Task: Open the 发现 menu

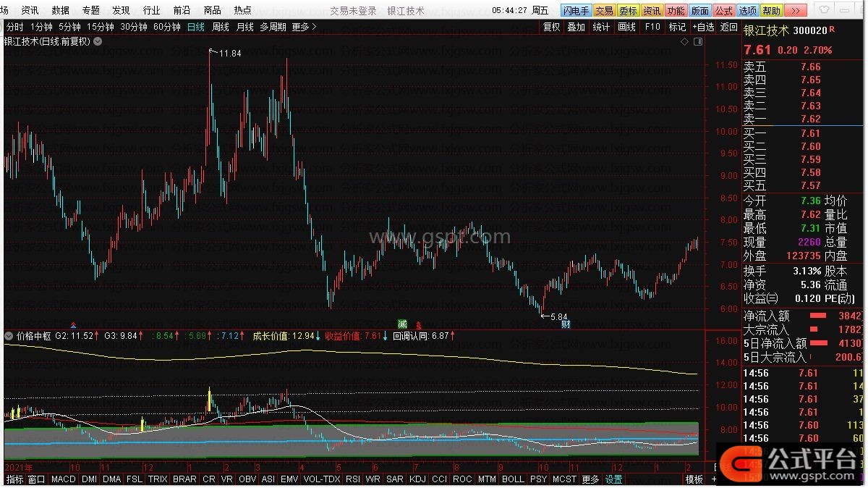Action: pos(122,11)
